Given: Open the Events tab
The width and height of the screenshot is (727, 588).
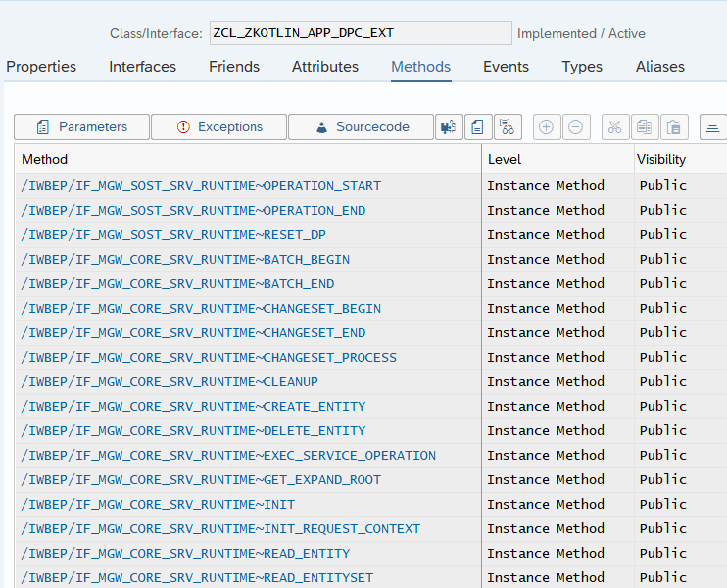Looking at the screenshot, I should click(x=506, y=67).
